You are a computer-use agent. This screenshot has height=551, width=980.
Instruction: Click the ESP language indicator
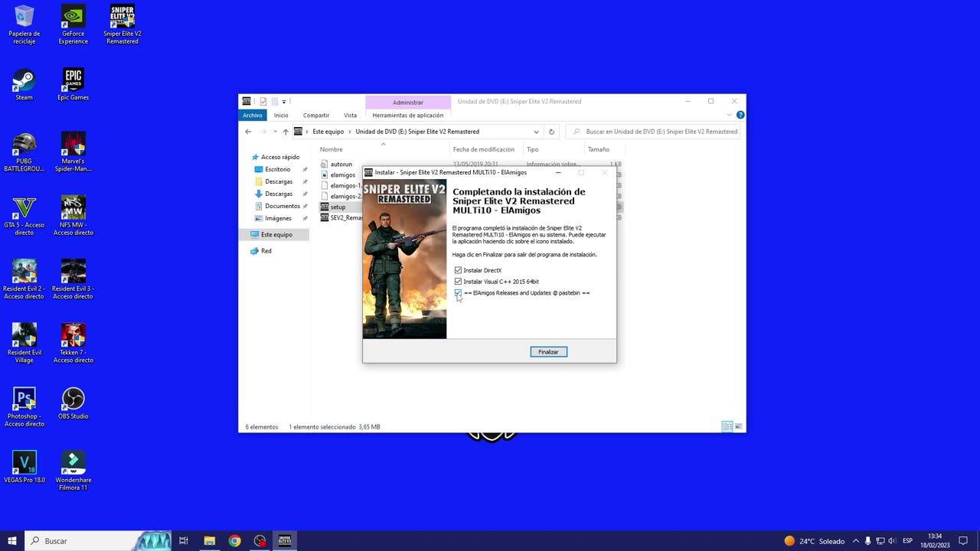tap(907, 541)
